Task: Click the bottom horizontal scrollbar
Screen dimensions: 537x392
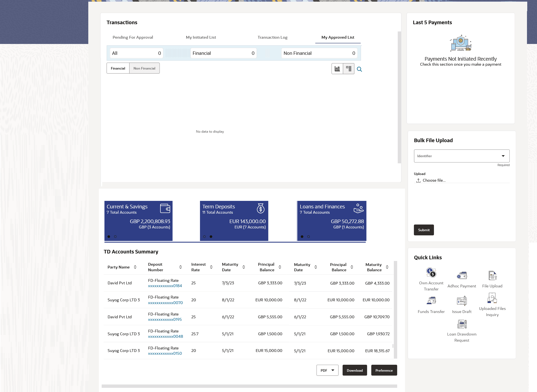Action: 249,386
